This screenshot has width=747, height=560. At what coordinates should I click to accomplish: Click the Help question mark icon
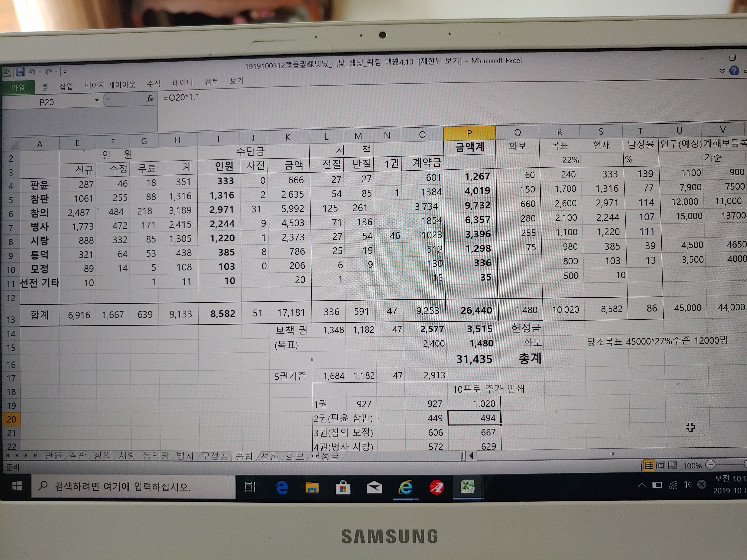[x=733, y=71]
